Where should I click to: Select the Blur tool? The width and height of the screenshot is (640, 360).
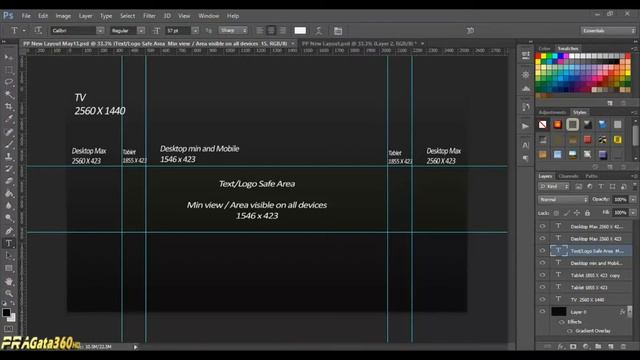point(9,206)
